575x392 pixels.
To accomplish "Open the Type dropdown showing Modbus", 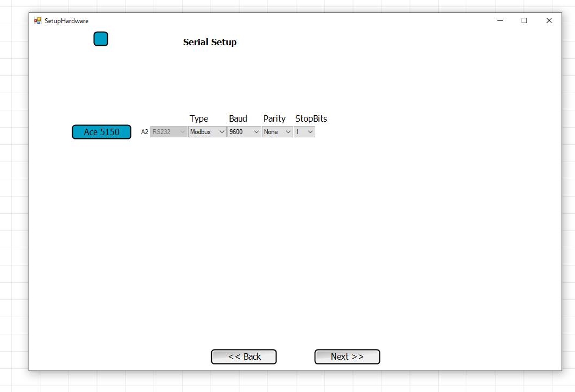I will coord(207,132).
